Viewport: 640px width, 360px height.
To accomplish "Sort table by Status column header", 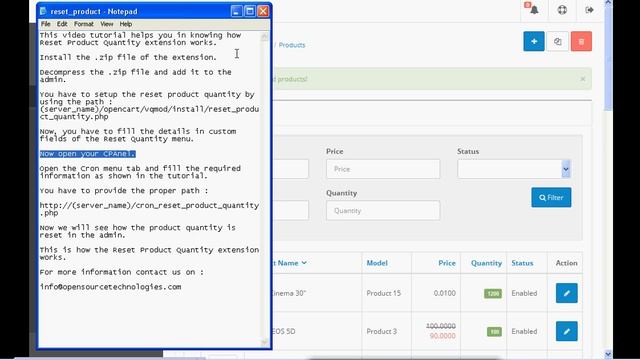I will point(522,263).
